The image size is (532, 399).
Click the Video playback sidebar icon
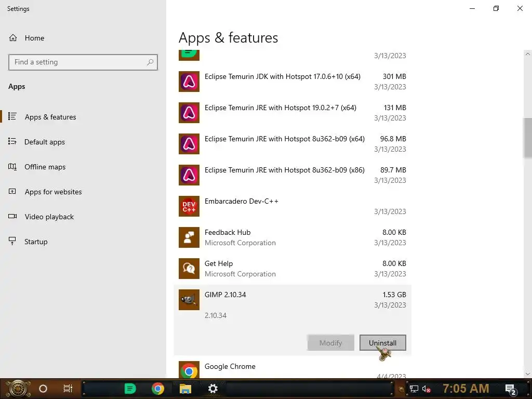12,217
